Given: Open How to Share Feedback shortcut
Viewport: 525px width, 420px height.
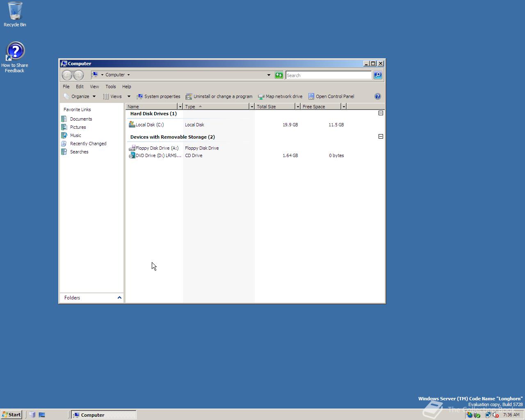Looking at the screenshot, I should (15, 57).
